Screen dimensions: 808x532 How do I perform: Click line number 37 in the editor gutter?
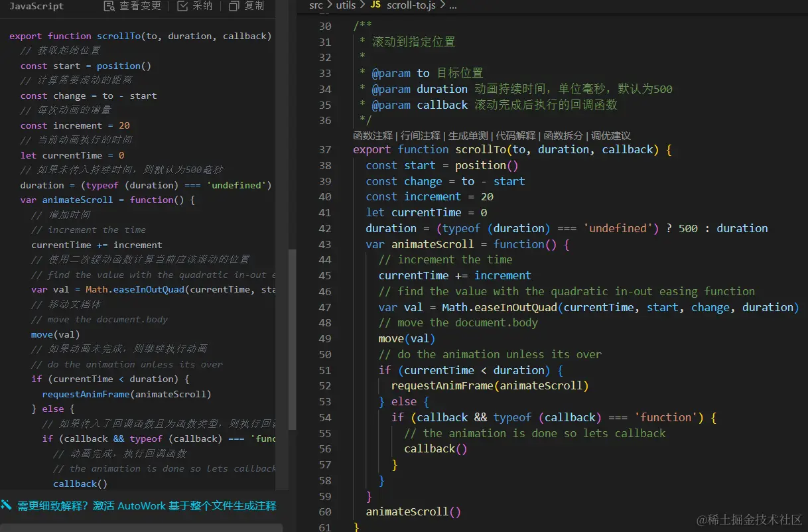[325, 150]
